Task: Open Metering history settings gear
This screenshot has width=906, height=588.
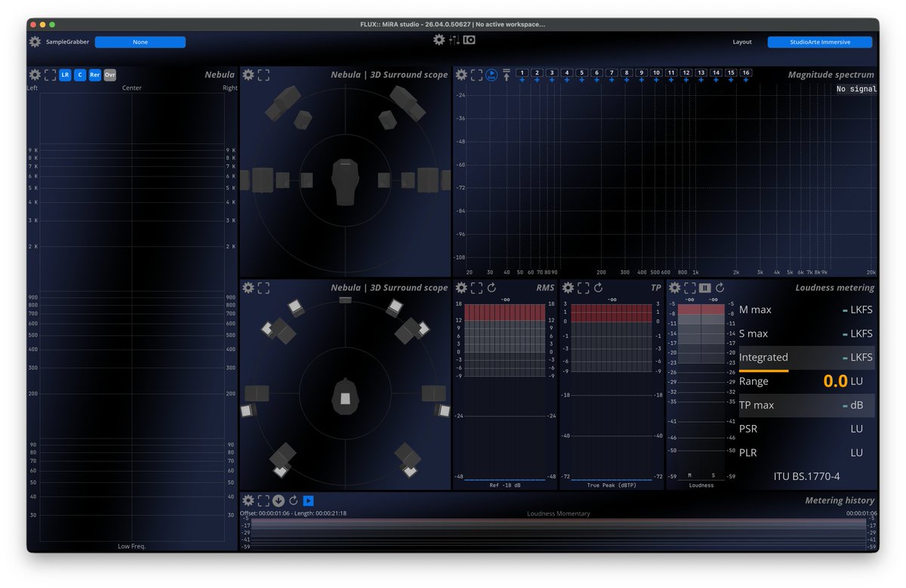Action: click(248, 500)
